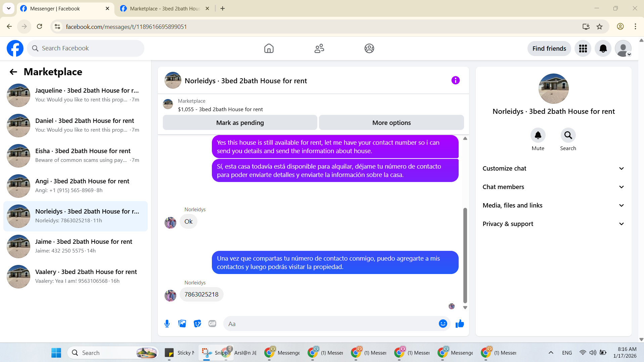The height and width of the screenshot is (362, 644).
Task: Open a new browser tab
Action: point(222,8)
